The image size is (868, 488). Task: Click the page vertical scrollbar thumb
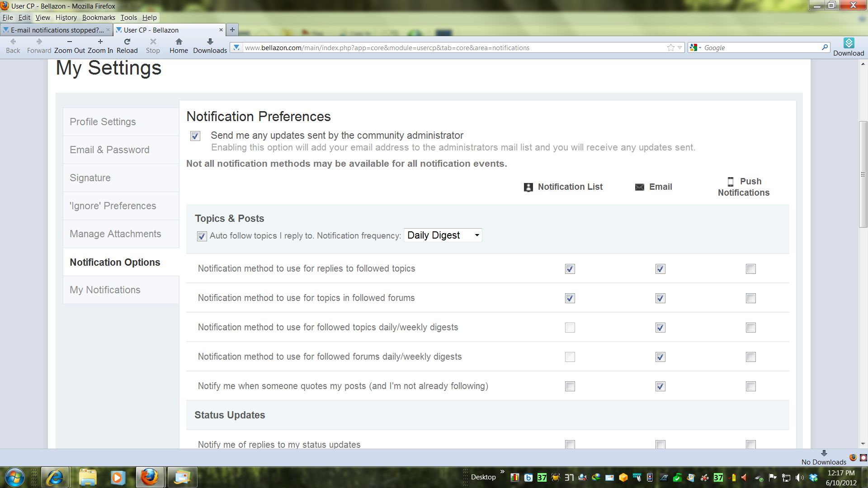[863, 174]
